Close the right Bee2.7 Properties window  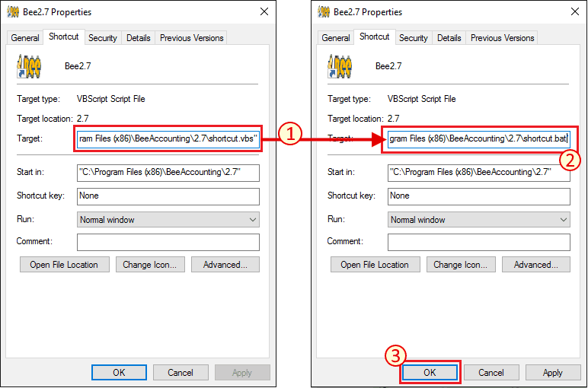(575, 11)
